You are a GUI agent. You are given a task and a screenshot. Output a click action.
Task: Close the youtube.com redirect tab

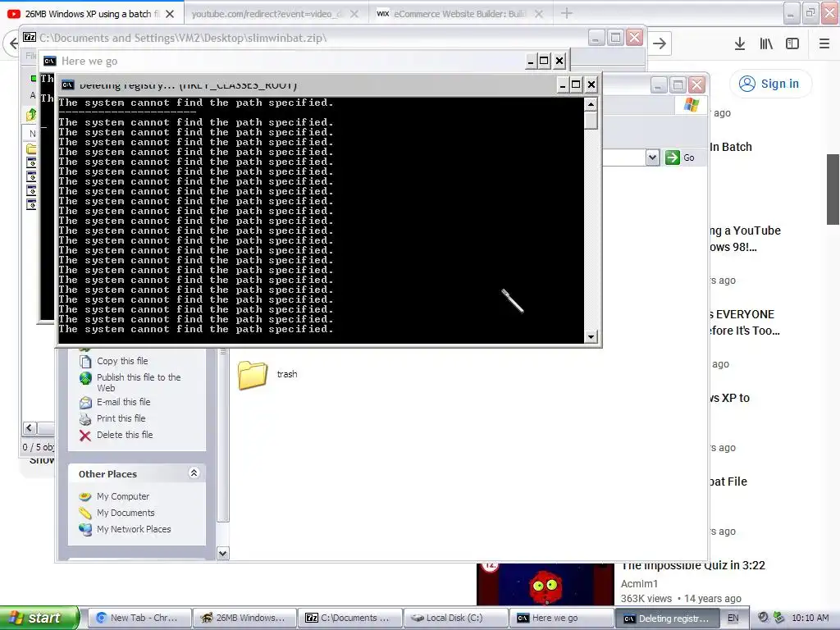pyautogui.click(x=354, y=14)
